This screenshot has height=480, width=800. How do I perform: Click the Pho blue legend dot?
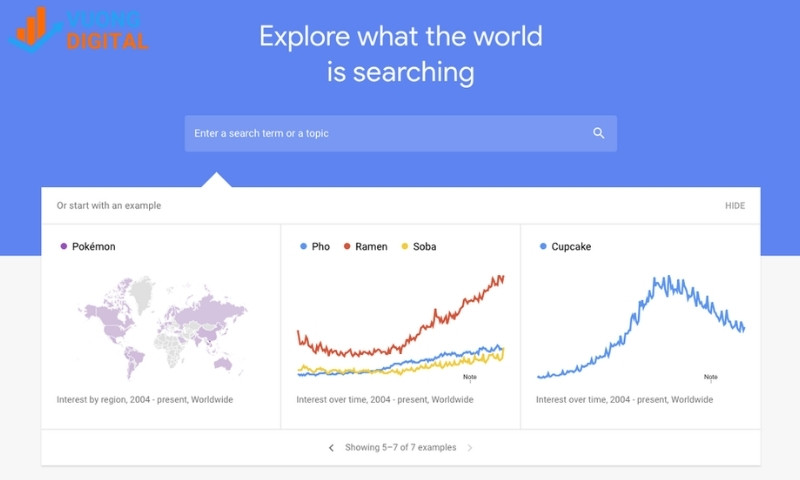pyautogui.click(x=303, y=246)
